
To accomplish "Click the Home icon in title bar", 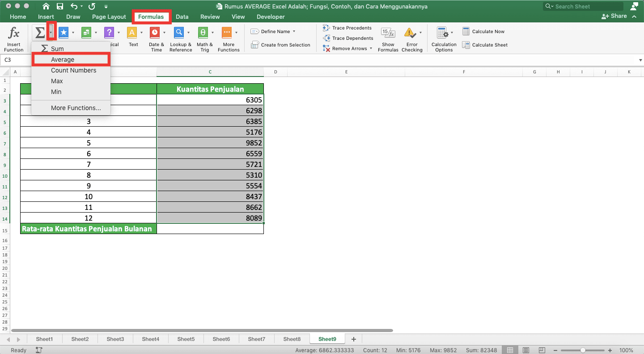I will click(x=46, y=6).
